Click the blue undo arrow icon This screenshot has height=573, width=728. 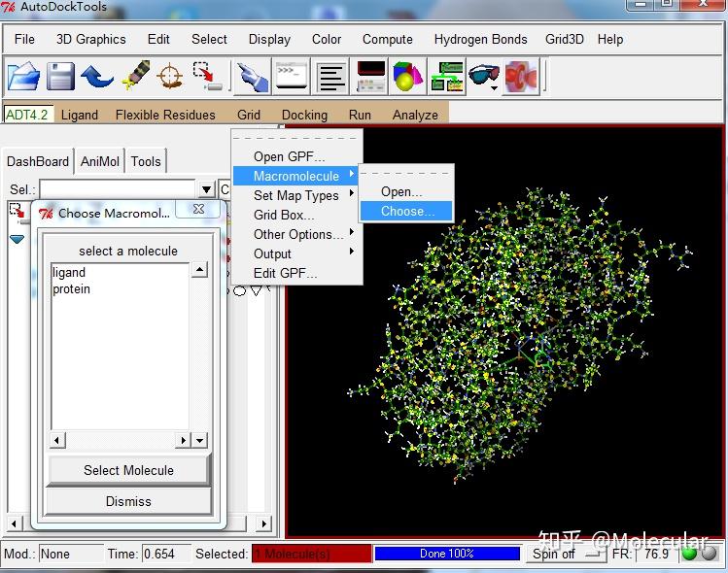click(97, 76)
